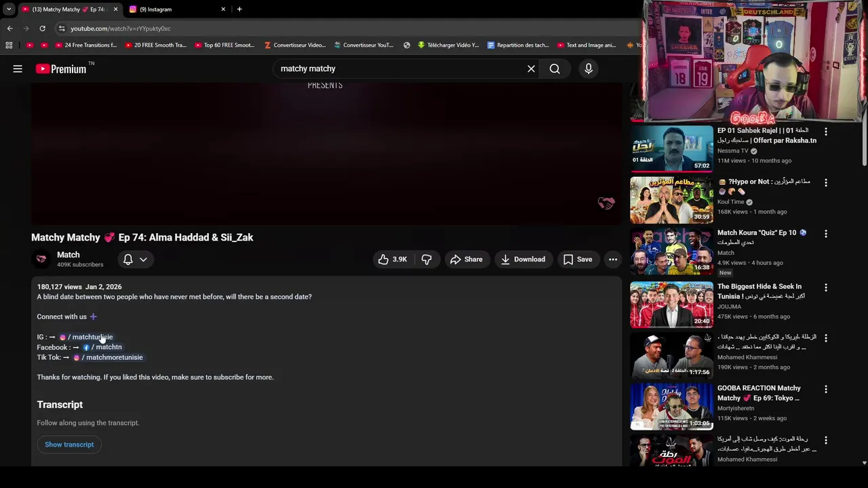Open the '24 Free Transitions' bookmark
This screenshot has width=868, height=488.
click(x=85, y=45)
